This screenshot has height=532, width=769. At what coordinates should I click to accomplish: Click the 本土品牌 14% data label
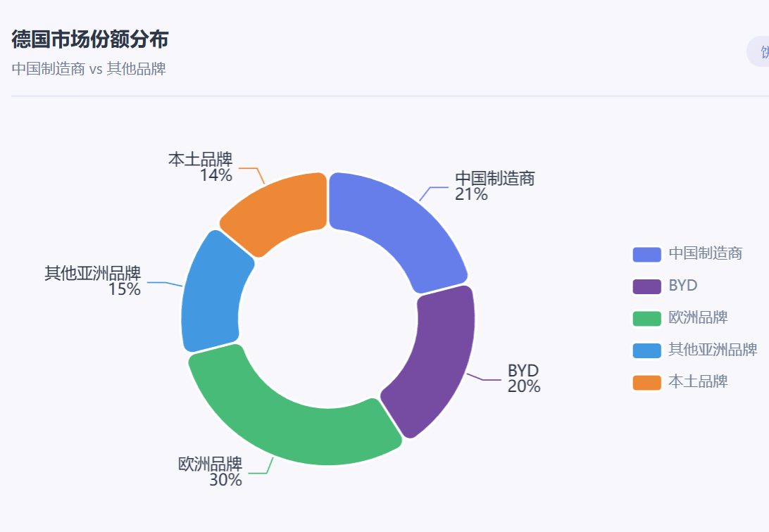tap(201, 167)
